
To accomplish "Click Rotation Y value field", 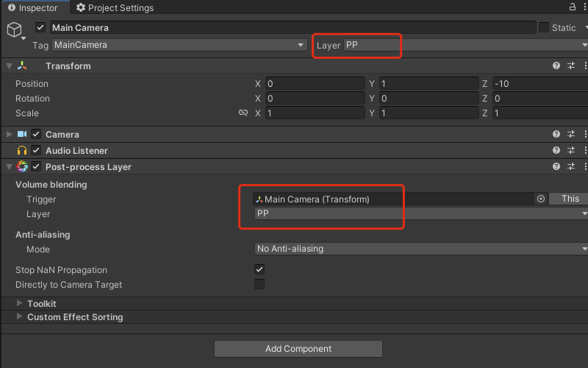I will coord(429,99).
